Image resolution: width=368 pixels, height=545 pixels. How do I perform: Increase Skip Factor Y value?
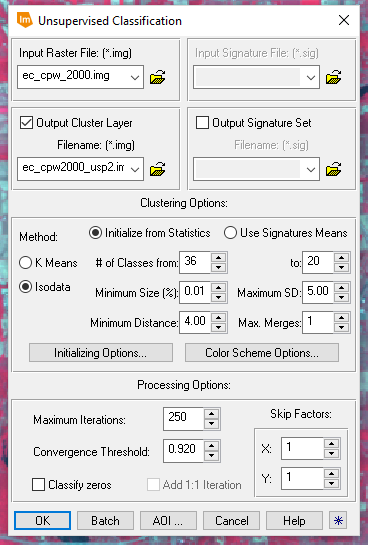[332, 474]
